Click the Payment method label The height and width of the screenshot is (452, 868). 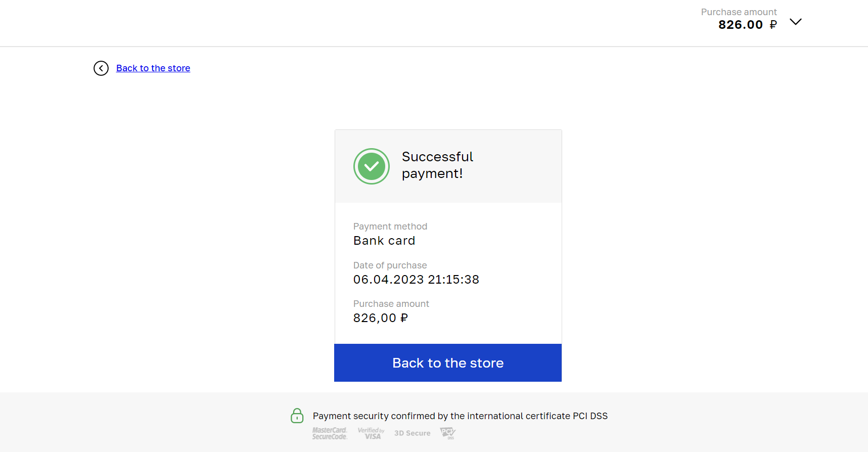coord(390,227)
